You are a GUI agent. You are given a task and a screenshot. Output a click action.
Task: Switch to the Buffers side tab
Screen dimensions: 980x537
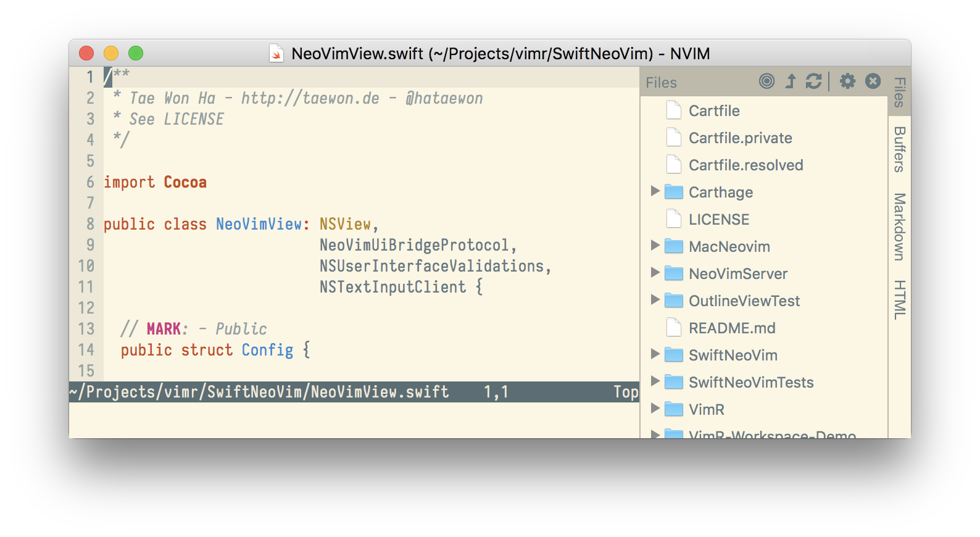click(900, 149)
